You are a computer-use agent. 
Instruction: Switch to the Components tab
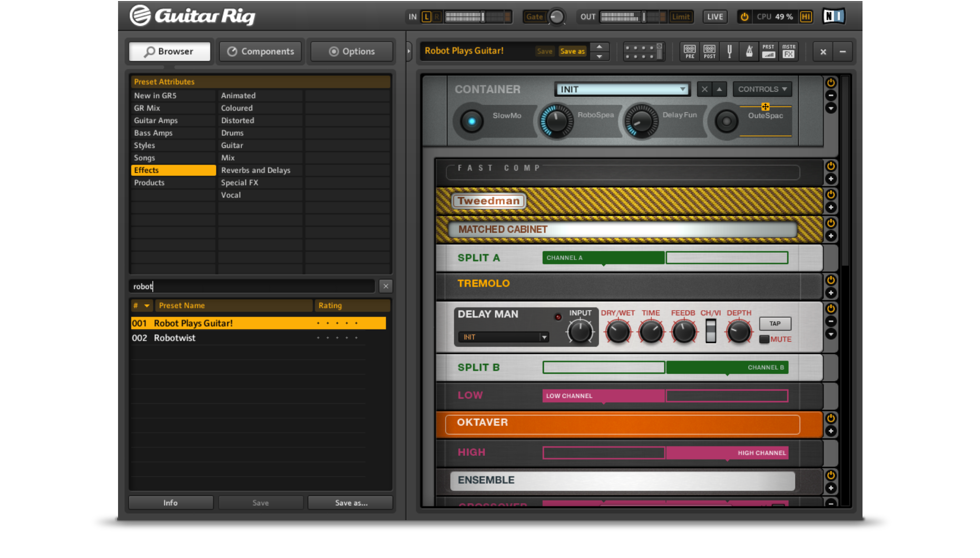pyautogui.click(x=260, y=51)
